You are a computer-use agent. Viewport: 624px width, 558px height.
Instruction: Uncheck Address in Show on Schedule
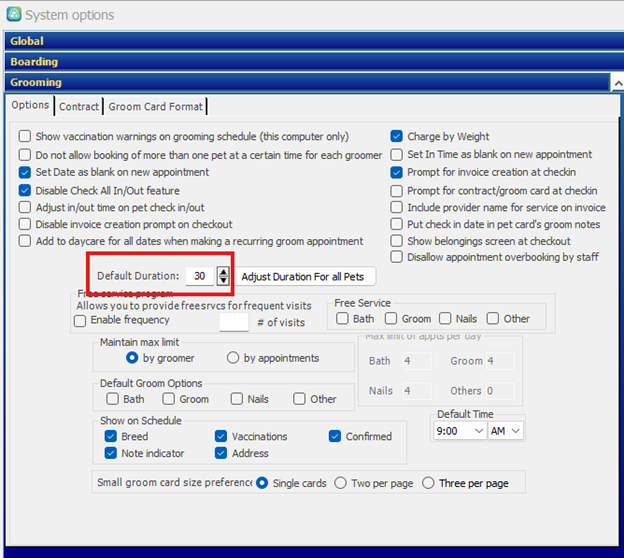221,453
